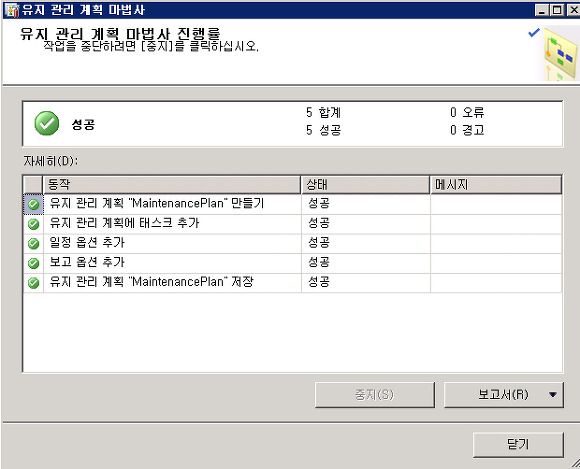Open the 보고서(R) dropdown arrow
This screenshot has height=469, width=580.
pos(553,395)
